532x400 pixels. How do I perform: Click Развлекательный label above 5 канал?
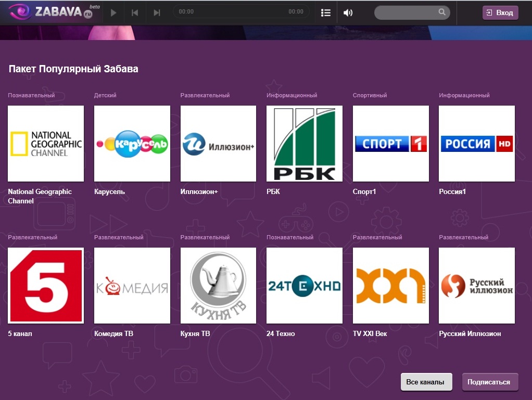click(x=33, y=237)
